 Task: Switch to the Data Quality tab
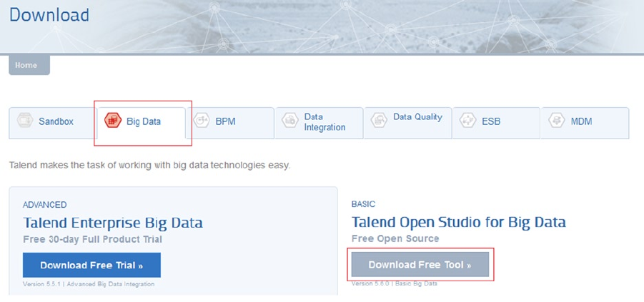tap(408, 123)
